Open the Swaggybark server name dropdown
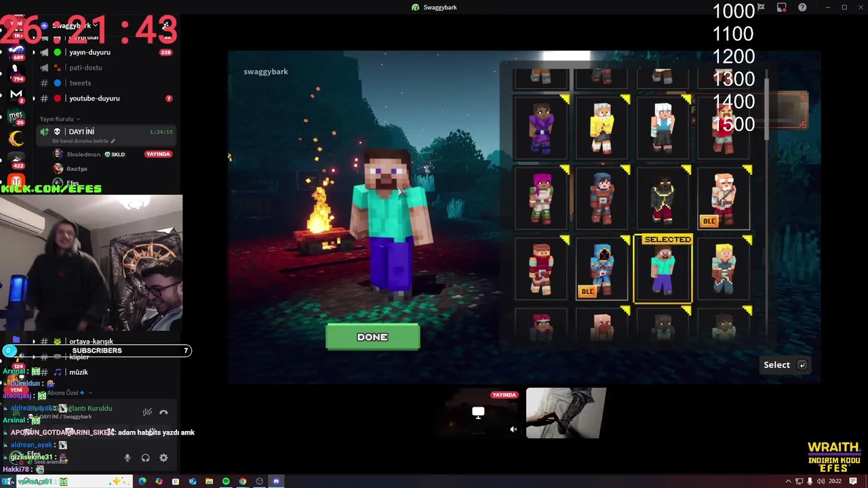Image resolution: width=868 pixels, height=488 pixels. [x=75, y=25]
